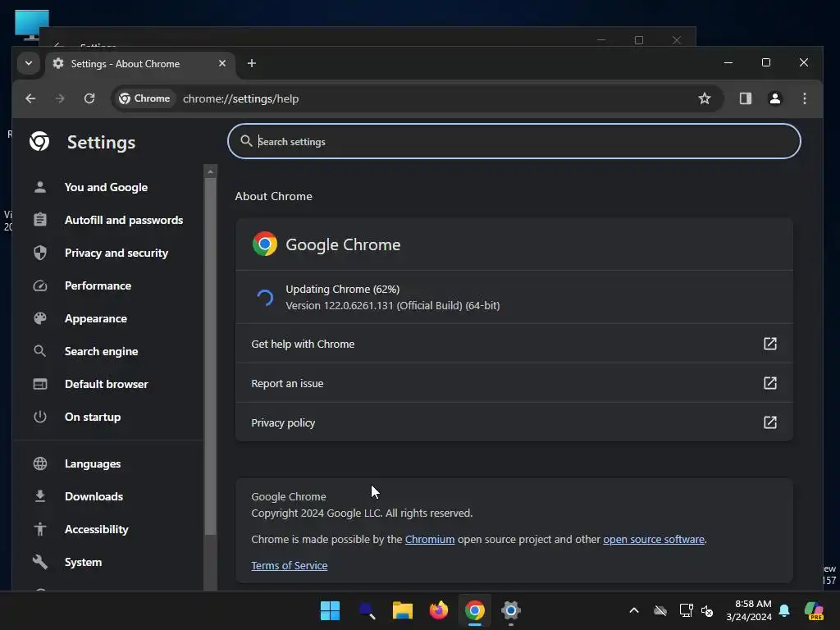
Task: Open You and Google settings
Action: click(106, 187)
